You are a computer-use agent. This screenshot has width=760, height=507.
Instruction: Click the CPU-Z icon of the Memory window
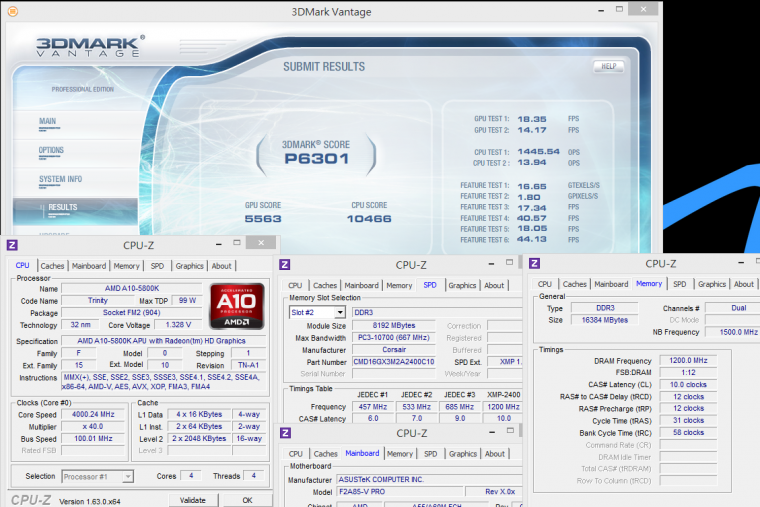click(535, 264)
